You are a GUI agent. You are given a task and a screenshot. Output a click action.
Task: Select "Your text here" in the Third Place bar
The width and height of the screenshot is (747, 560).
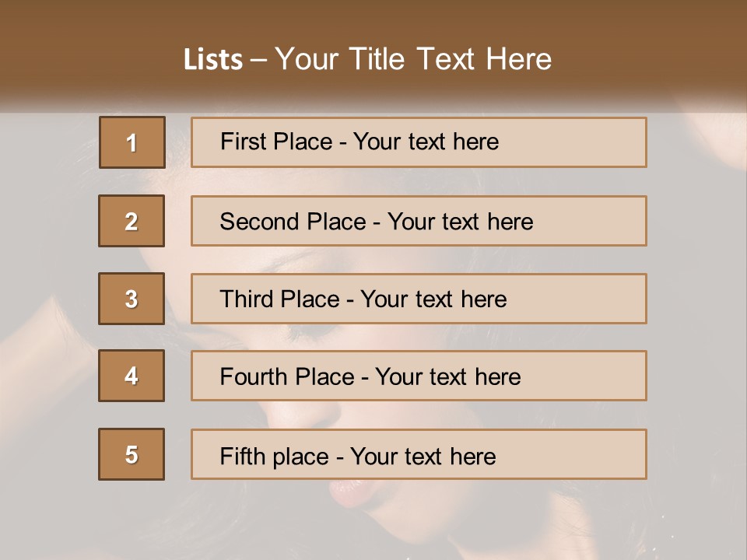tap(433, 299)
